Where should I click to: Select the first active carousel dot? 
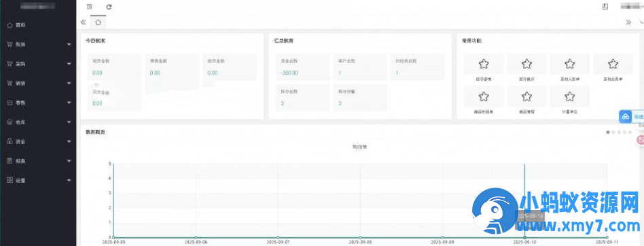click(608, 133)
